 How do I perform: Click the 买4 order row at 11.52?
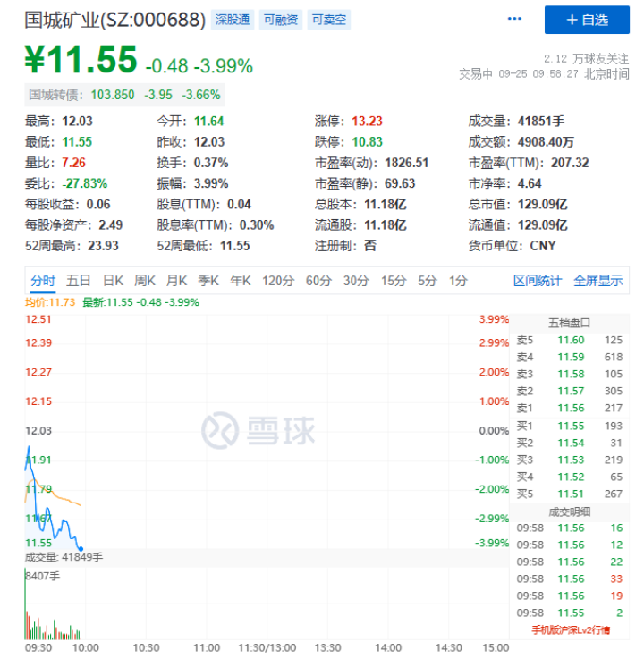pos(569,477)
